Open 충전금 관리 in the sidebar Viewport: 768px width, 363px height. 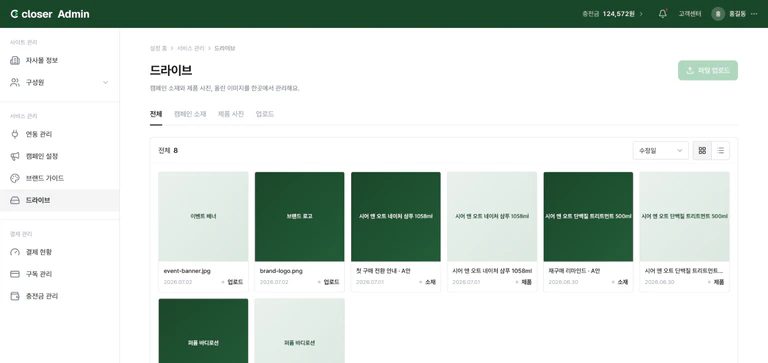pos(59,296)
